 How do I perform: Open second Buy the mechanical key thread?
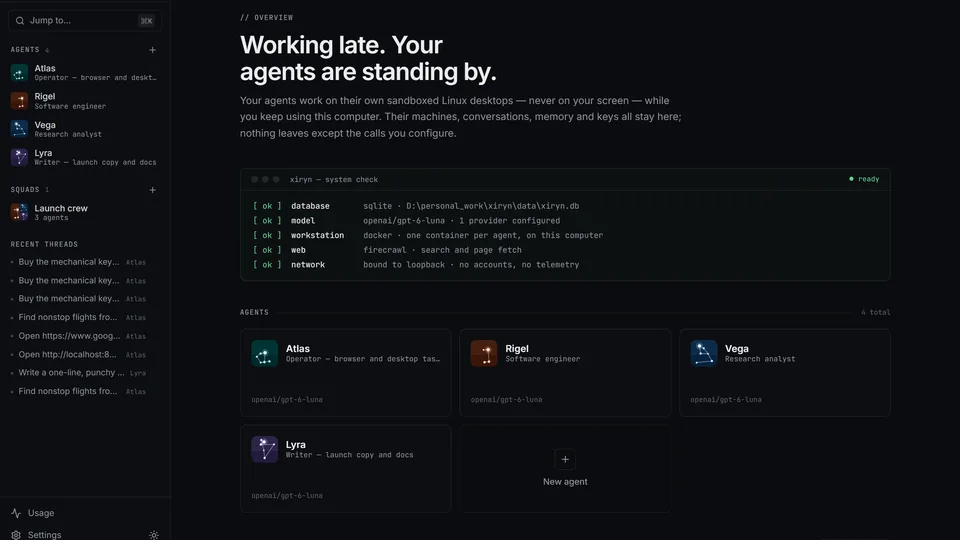pyautogui.click(x=80, y=280)
